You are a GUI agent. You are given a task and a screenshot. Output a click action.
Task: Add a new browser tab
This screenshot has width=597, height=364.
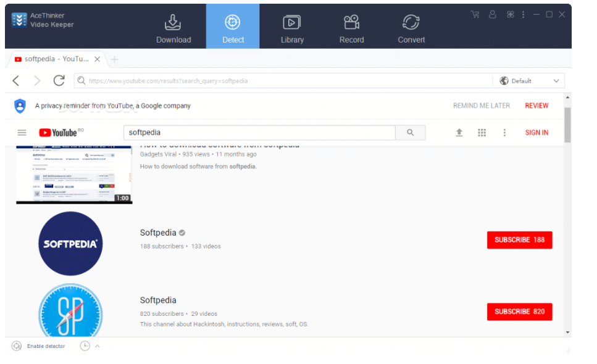(114, 59)
